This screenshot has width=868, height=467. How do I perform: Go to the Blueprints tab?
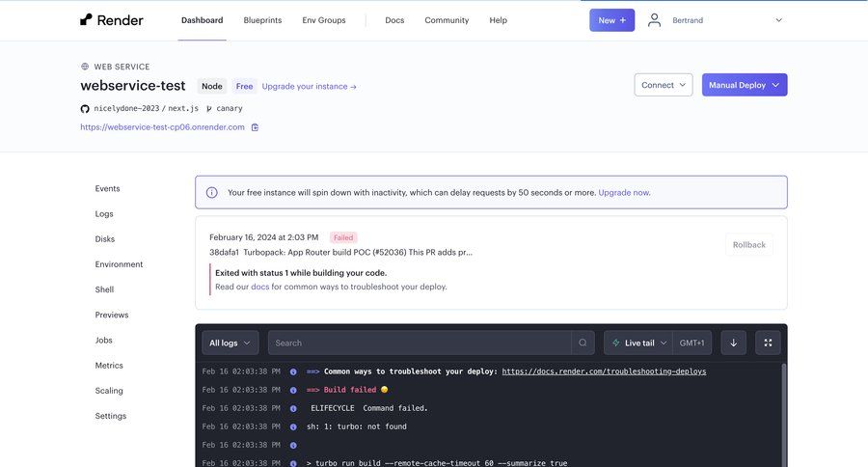click(262, 19)
